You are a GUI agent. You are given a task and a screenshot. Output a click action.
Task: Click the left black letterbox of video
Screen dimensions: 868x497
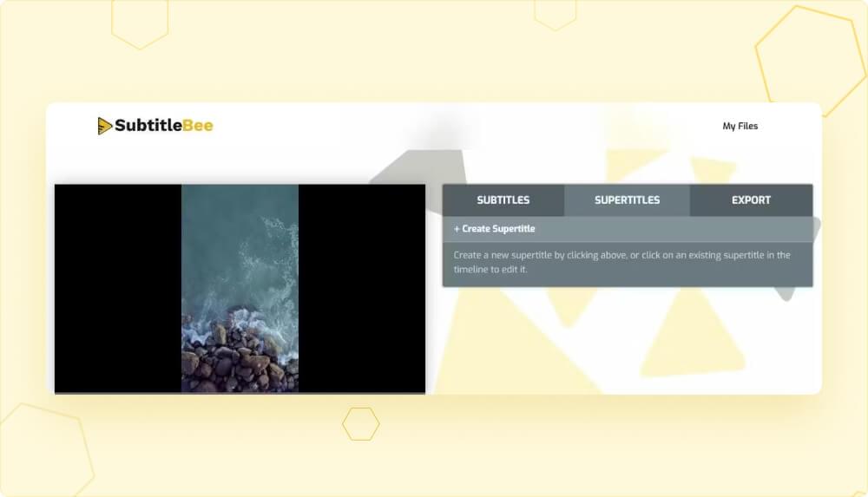click(x=117, y=288)
